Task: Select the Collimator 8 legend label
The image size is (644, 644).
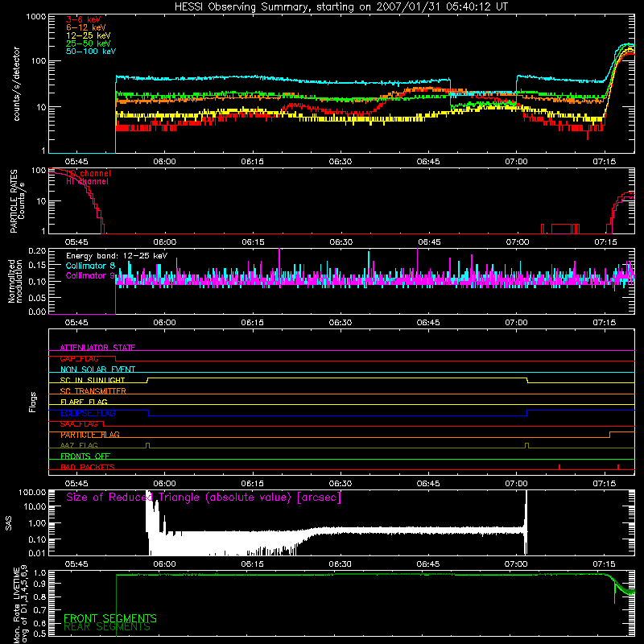Action: (x=90, y=266)
